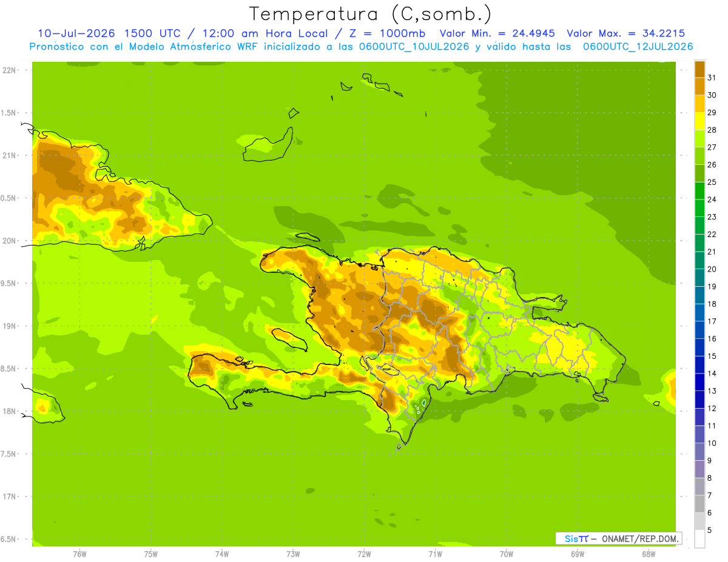The width and height of the screenshot is (728, 562).
Task: Select the 'Z = 1000mb' level text
Action: (386, 34)
